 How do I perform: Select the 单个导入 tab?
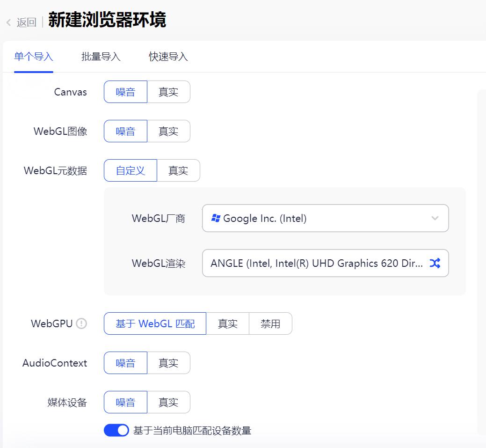[x=34, y=57]
